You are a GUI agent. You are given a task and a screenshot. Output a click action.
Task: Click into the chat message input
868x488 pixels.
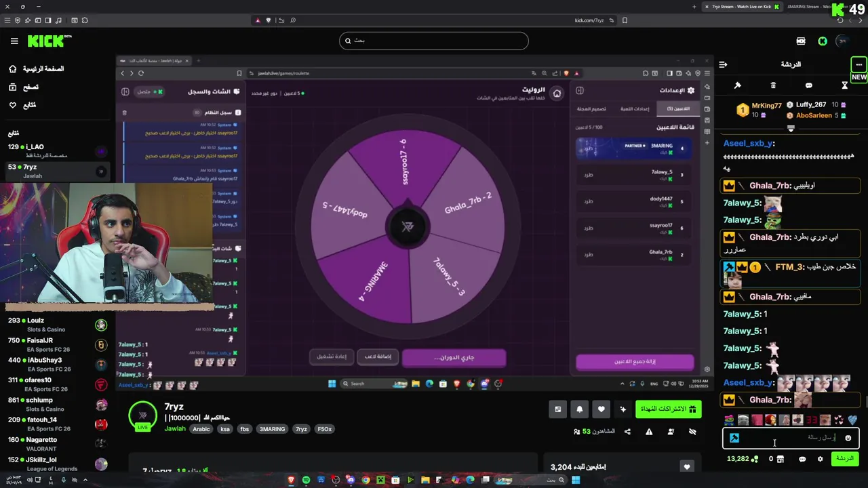791,438
